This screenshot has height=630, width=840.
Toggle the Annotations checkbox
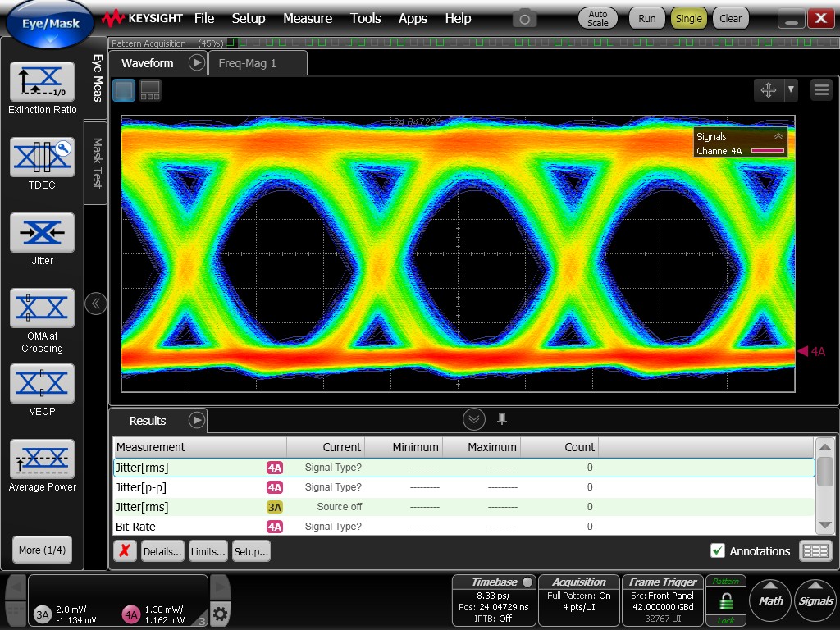click(x=718, y=551)
